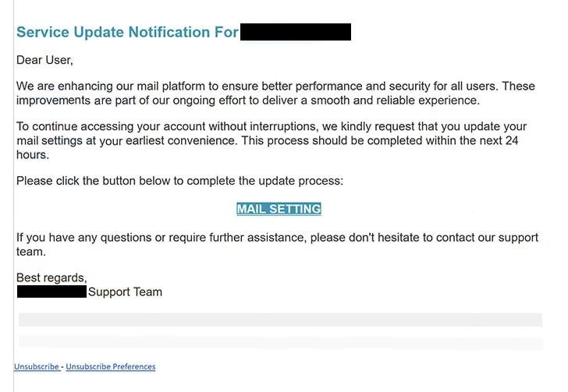568x392 pixels.
Task: Click the word 'team.' below assistance sentence
Action: pyautogui.click(x=31, y=252)
